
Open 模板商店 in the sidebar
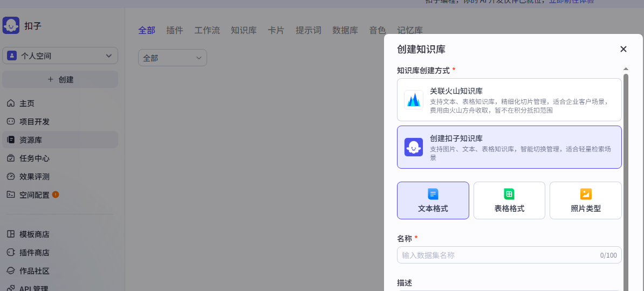[x=60, y=234]
